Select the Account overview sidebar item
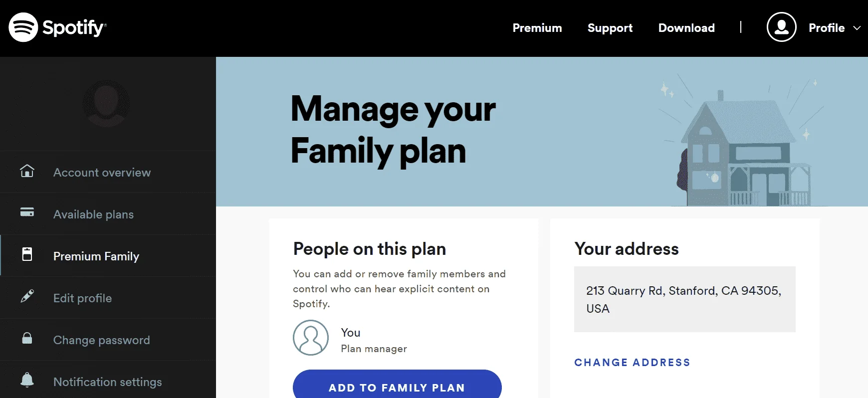 [x=108, y=172]
